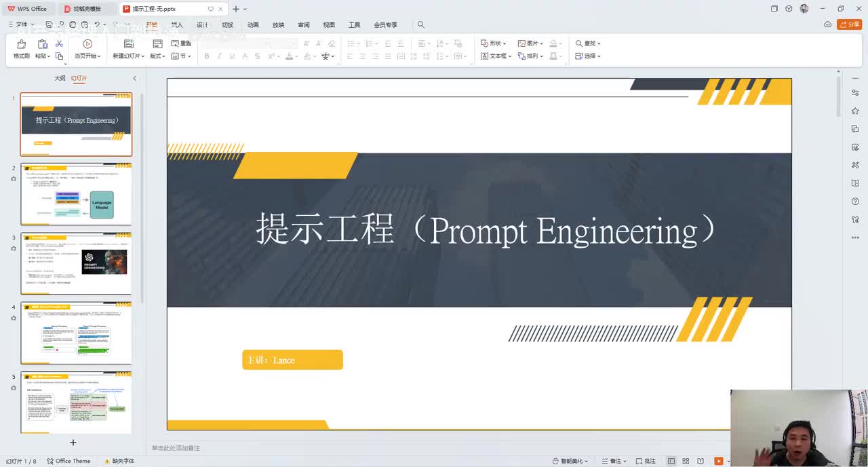
Task: Select slide 4 thumbnail
Action: [77, 333]
